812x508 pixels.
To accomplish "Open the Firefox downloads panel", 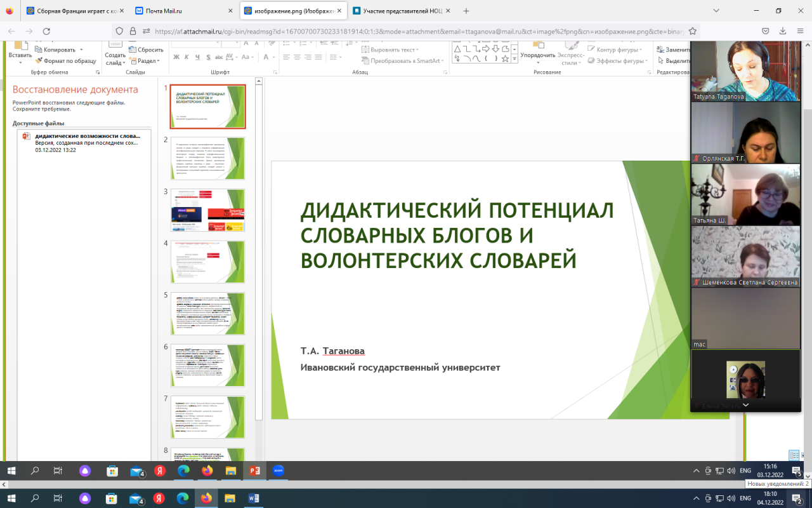I will click(784, 31).
